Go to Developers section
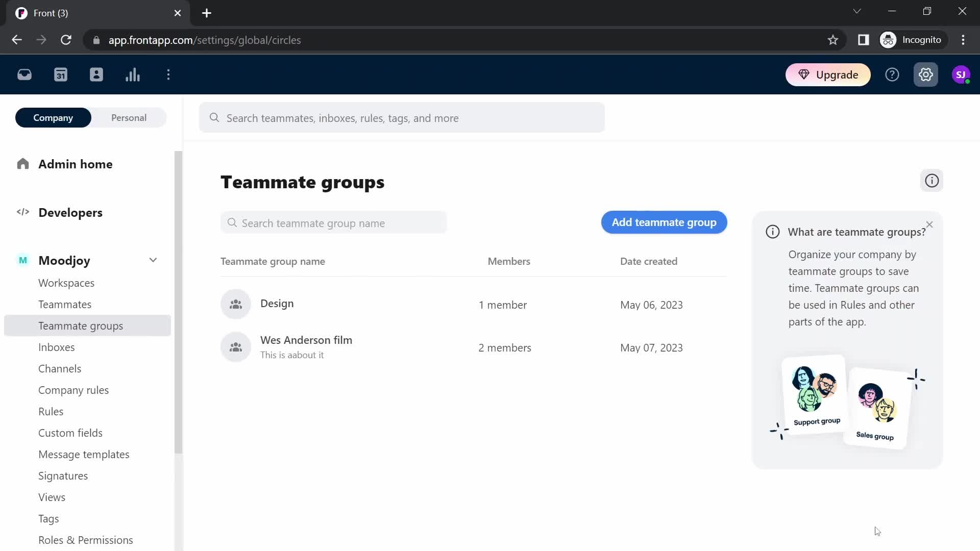This screenshot has height=551, width=980. [70, 212]
